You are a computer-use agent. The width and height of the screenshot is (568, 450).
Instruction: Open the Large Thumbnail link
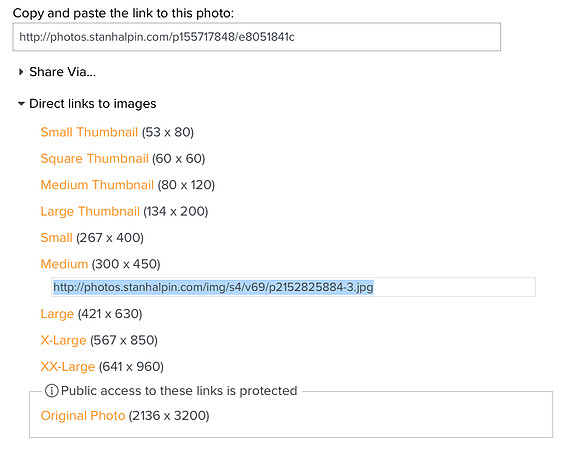tap(90, 211)
